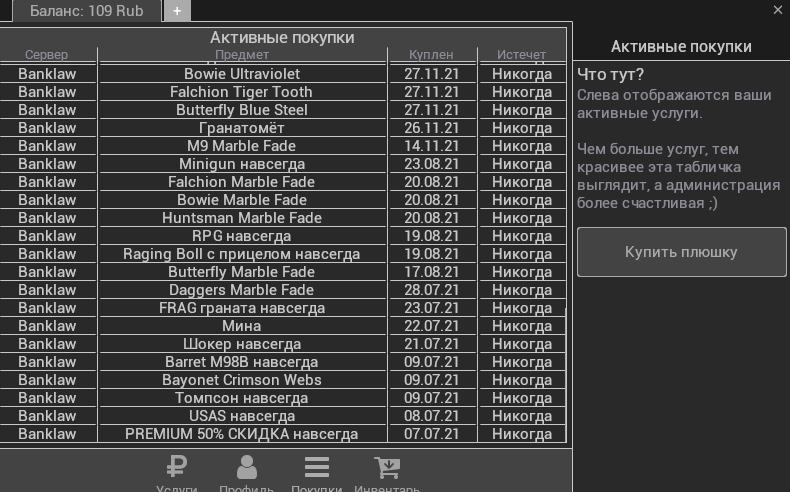
Task: Select the Butterfly Marble Fade item
Action: point(242,272)
